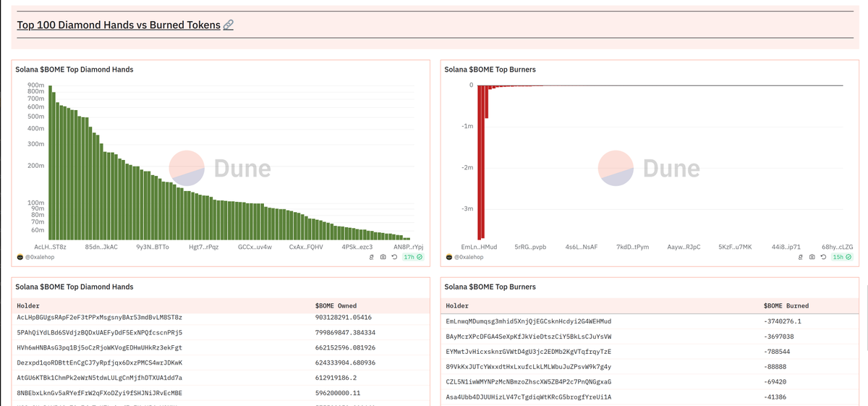Click the value 624333904.680936
Image resolution: width=868 pixels, height=406 pixels.
point(346,363)
